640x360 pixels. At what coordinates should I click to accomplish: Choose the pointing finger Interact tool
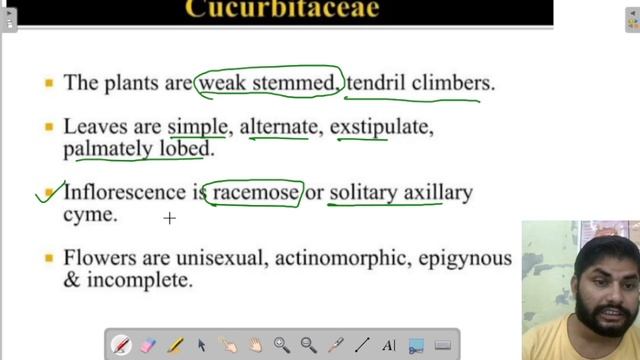click(229, 345)
